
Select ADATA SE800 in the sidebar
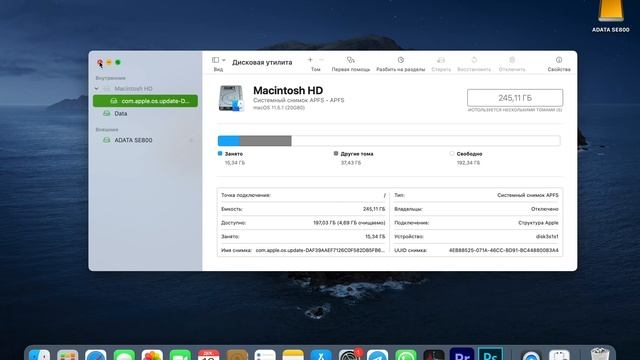click(x=133, y=140)
